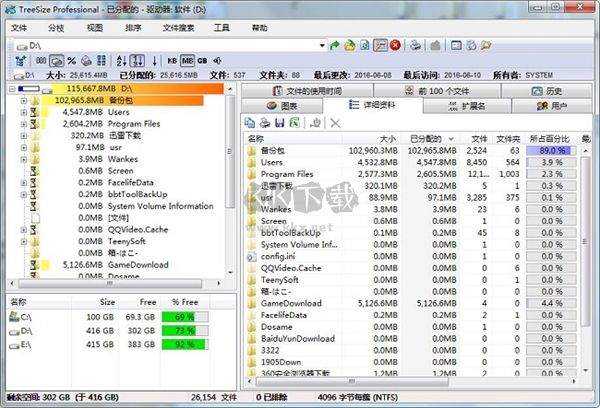Sort by the 已分配的 column header

[429, 139]
